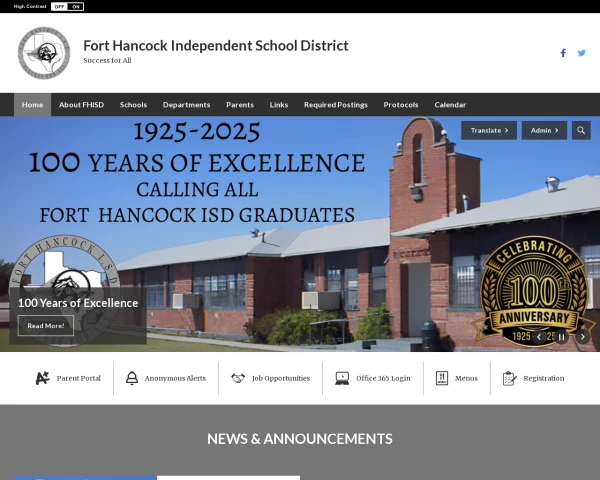This screenshot has width=600, height=480.
Task: Click the search magnifier icon
Action: click(581, 131)
